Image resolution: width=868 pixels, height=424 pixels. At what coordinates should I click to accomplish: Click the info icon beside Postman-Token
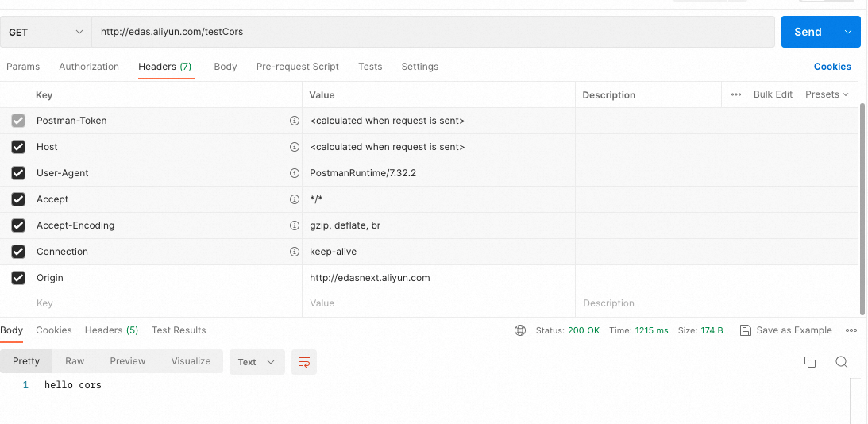coord(295,121)
